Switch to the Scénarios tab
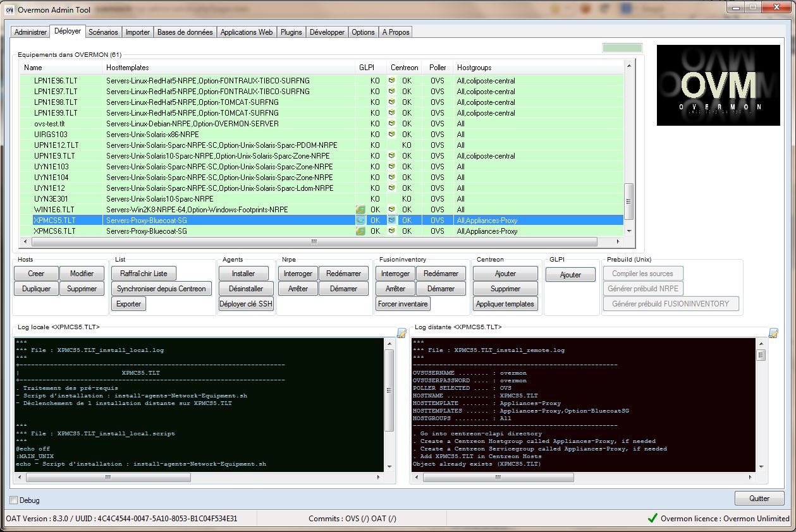 tap(103, 32)
